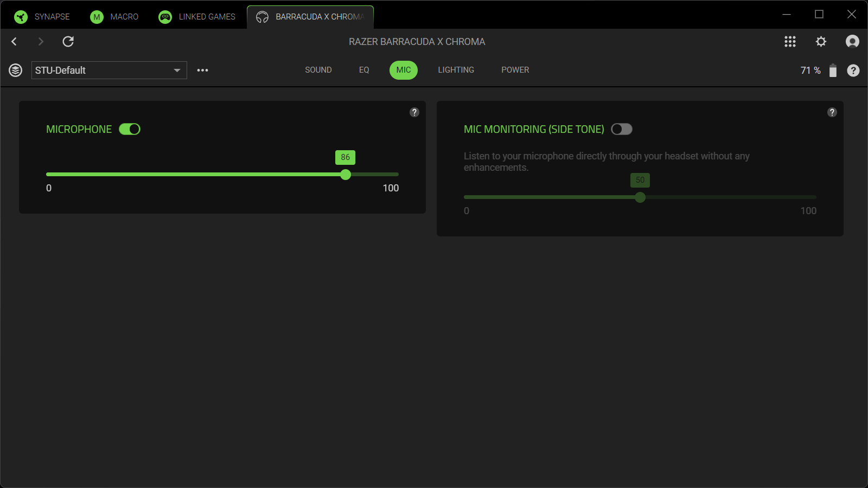Open the global help question mark icon
This screenshot has width=868, height=488.
[853, 70]
